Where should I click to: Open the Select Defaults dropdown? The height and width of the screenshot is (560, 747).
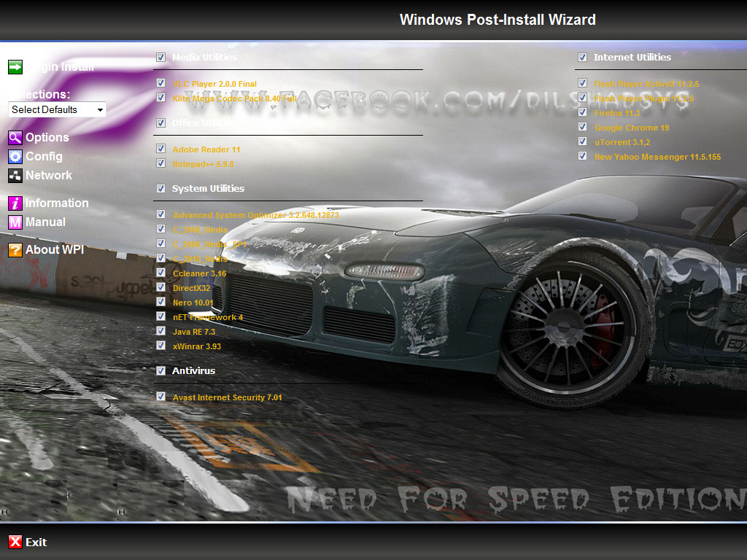click(57, 109)
